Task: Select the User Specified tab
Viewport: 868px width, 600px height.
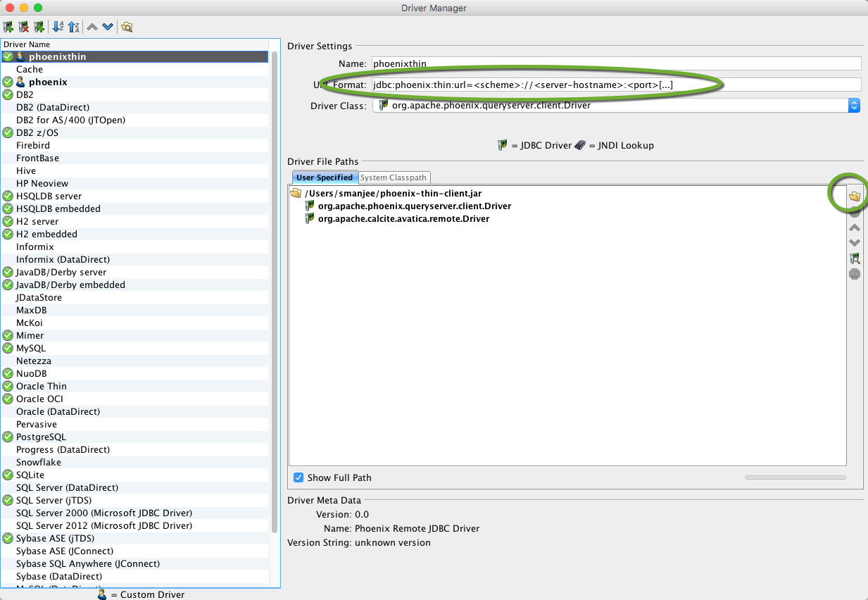Action: pyautogui.click(x=325, y=177)
